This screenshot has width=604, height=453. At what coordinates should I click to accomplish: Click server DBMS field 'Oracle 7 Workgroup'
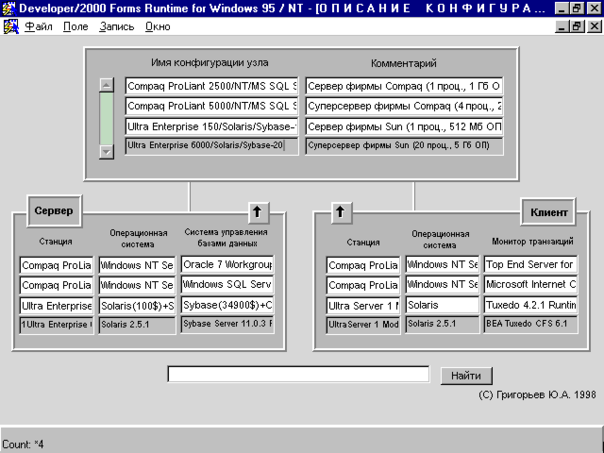point(227,265)
